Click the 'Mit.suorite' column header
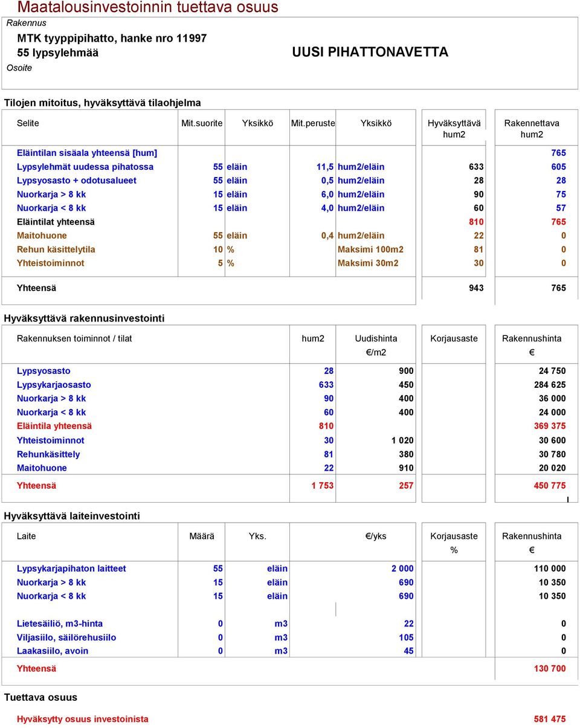Viewport: 580px width, 728px height. [202, 123]
